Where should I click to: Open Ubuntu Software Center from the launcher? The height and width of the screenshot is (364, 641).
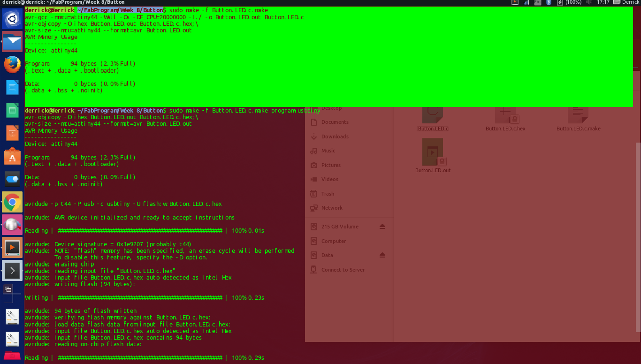tap(12, 156)
